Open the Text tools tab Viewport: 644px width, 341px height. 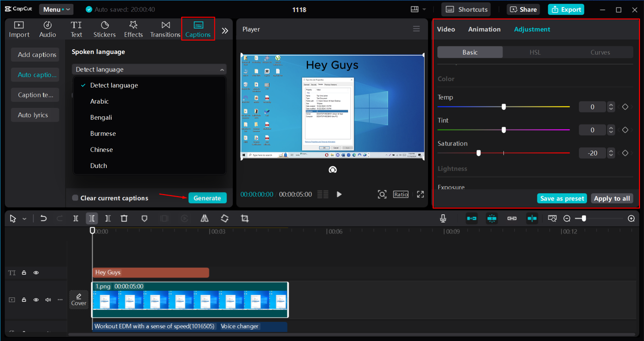tap(76, 29)
